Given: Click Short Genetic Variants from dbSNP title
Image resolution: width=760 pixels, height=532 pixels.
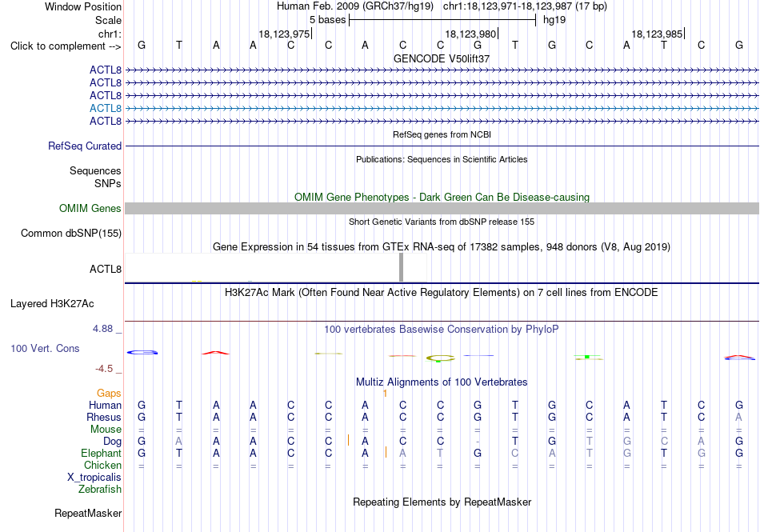Looking at the screenshot, I should (442, 222).
